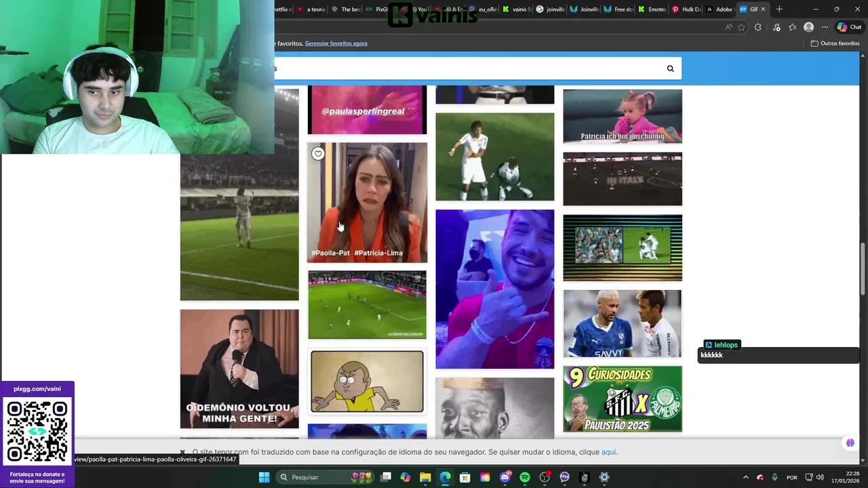Switch to the 'a teoria' browser tab

[311, 9]
